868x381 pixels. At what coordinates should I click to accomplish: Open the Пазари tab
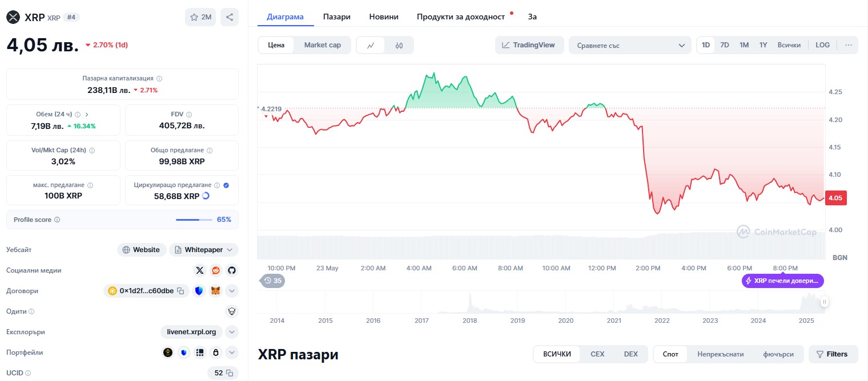coord(336,17)
